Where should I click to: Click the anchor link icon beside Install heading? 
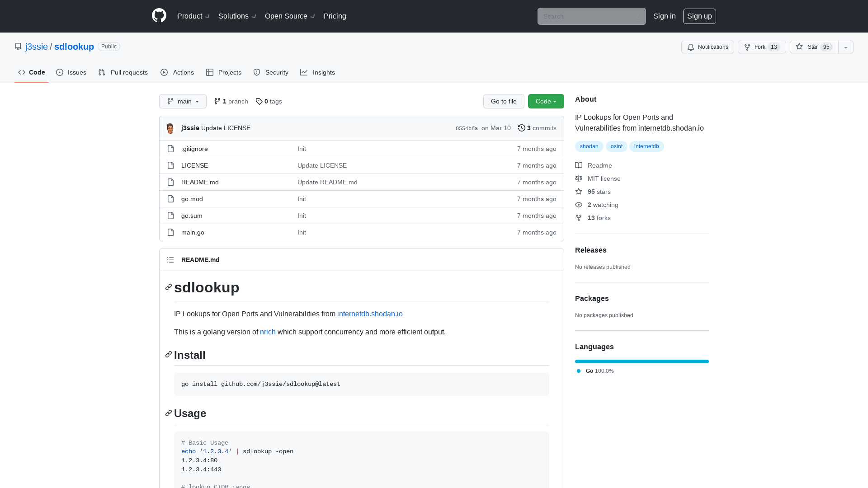coord(169,355)
